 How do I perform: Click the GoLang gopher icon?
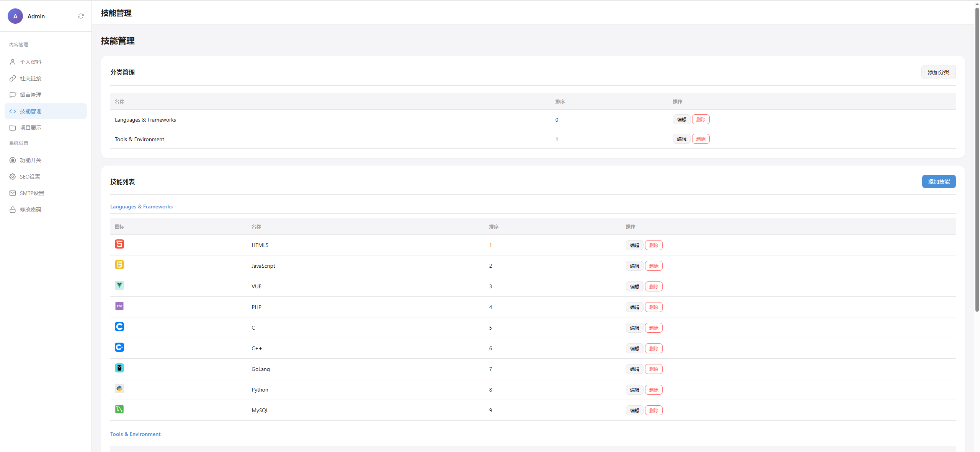click(x=119, y=368)
